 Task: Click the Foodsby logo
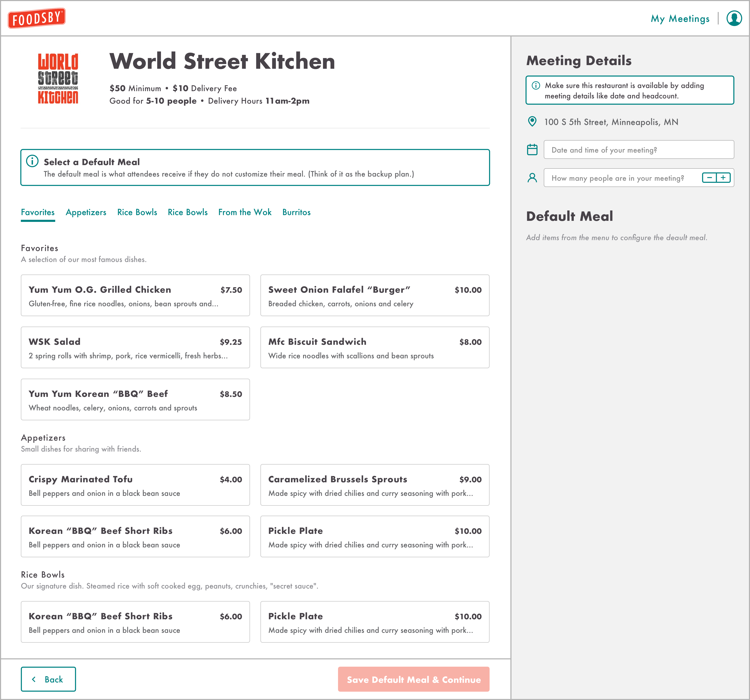[37, 18]
